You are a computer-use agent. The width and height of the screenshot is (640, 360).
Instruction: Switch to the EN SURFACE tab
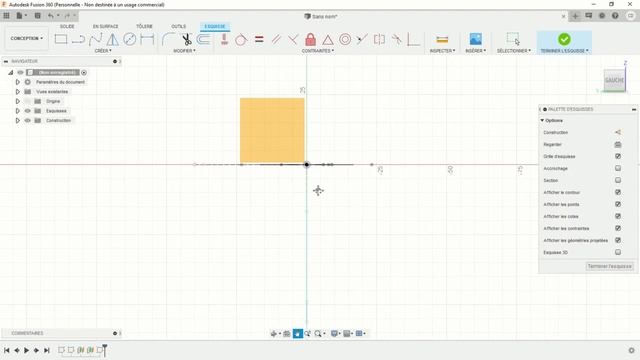coord(105,27)
